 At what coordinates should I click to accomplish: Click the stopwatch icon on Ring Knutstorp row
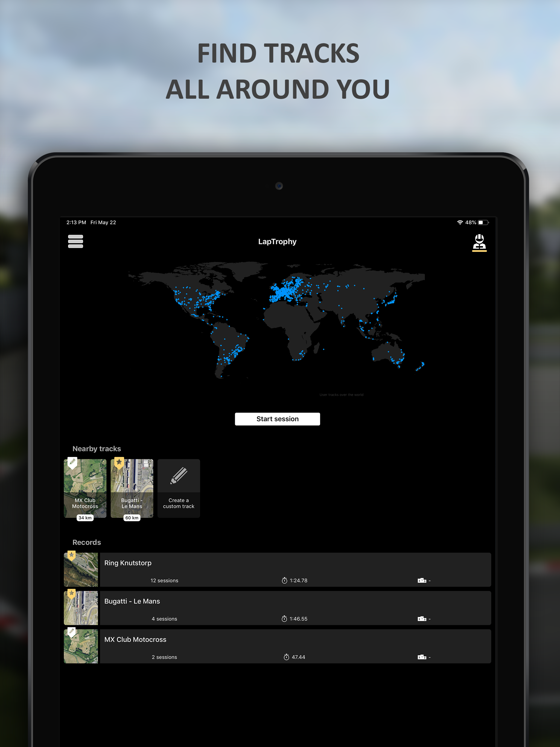click(284, 580)
